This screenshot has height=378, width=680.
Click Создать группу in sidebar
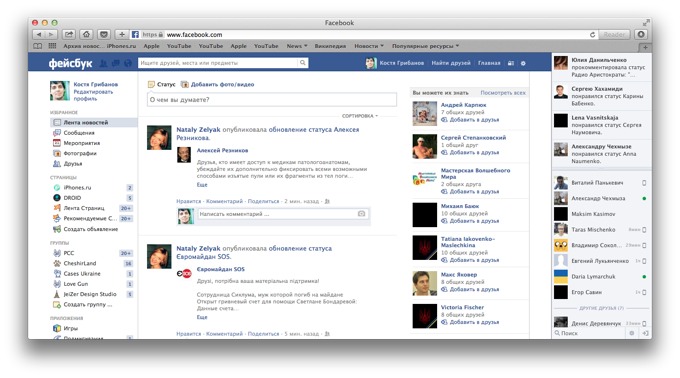[82, 304]
